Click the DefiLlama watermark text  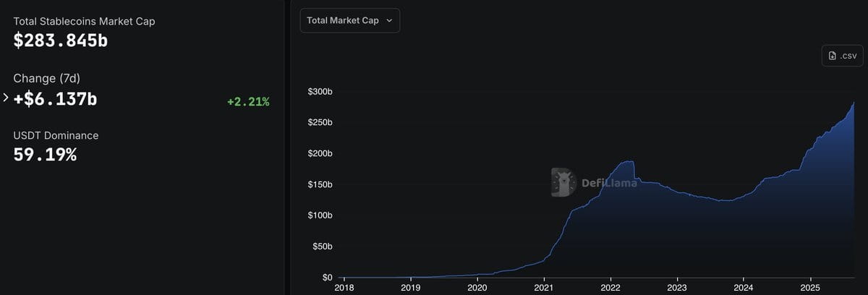coord(609,183)
